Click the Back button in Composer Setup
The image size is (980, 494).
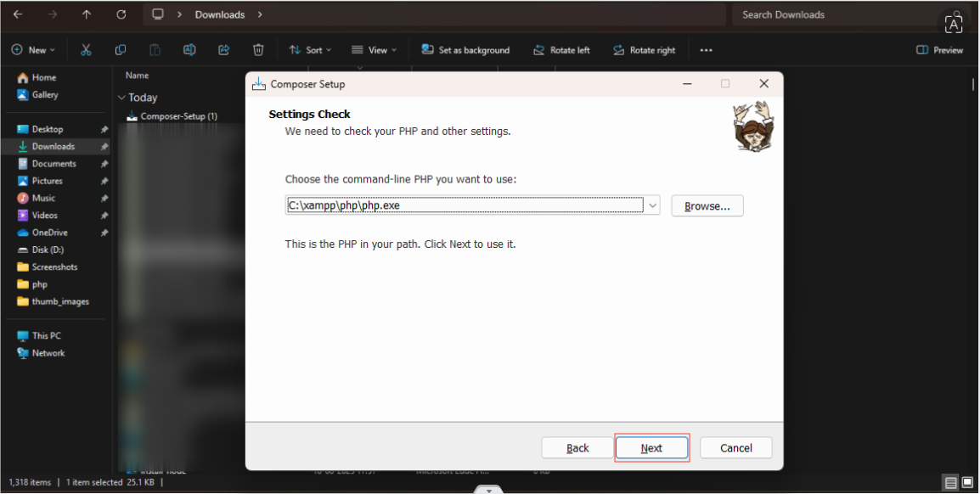coord(577,448)
